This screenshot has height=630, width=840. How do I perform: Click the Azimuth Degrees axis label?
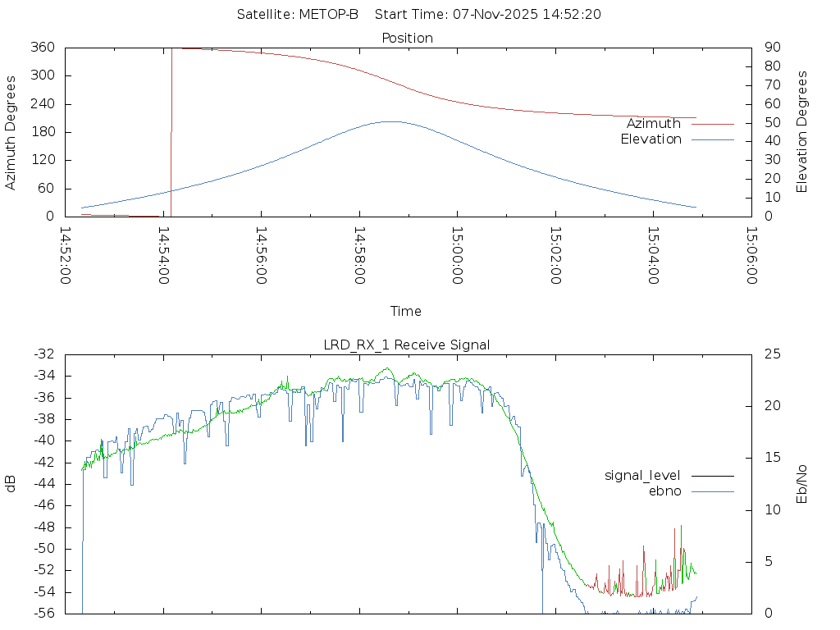(11, 132)
